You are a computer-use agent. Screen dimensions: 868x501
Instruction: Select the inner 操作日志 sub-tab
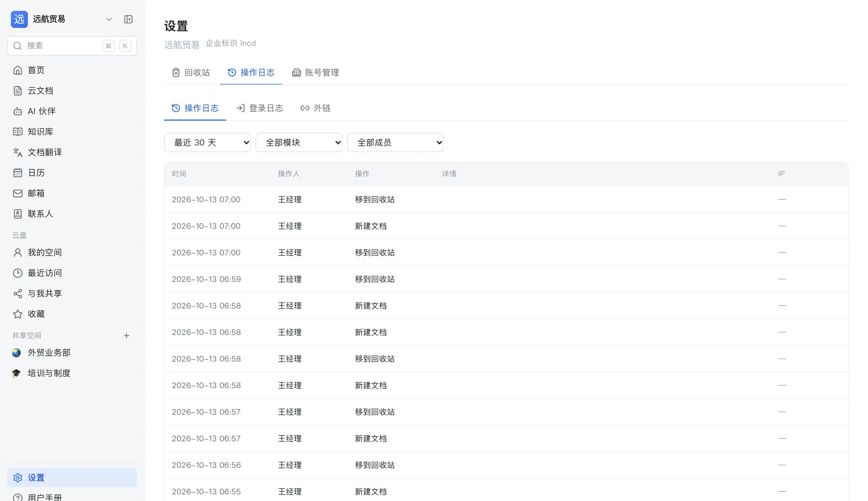[195, 108]
